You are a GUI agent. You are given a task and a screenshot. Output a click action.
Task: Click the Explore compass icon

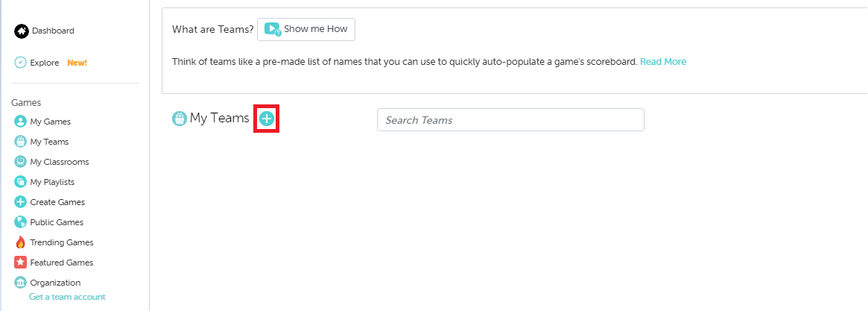(21, 63)
